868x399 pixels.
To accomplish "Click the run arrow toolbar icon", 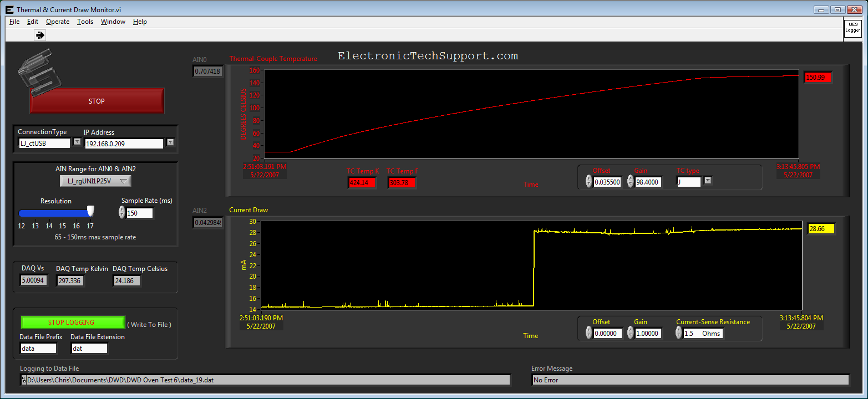I will (x=40, y=35).
